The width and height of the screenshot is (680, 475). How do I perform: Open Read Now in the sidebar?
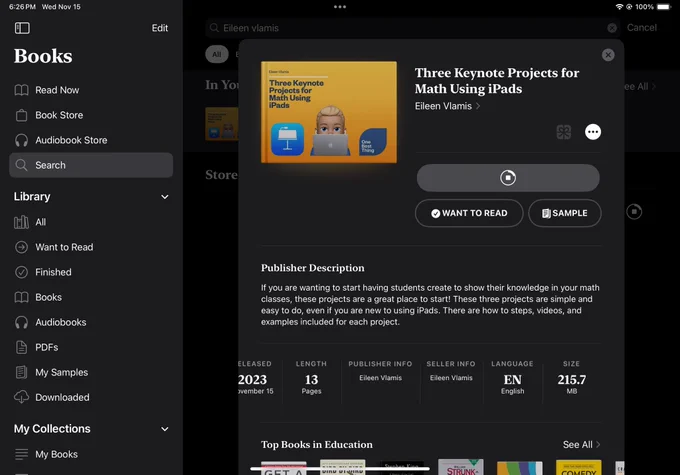click(91, 90)
